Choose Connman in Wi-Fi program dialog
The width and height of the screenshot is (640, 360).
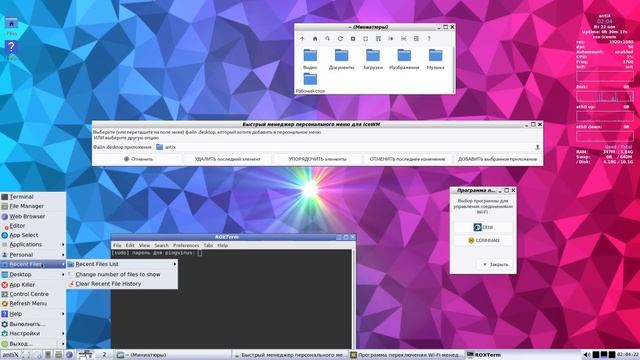pos(483,240)
